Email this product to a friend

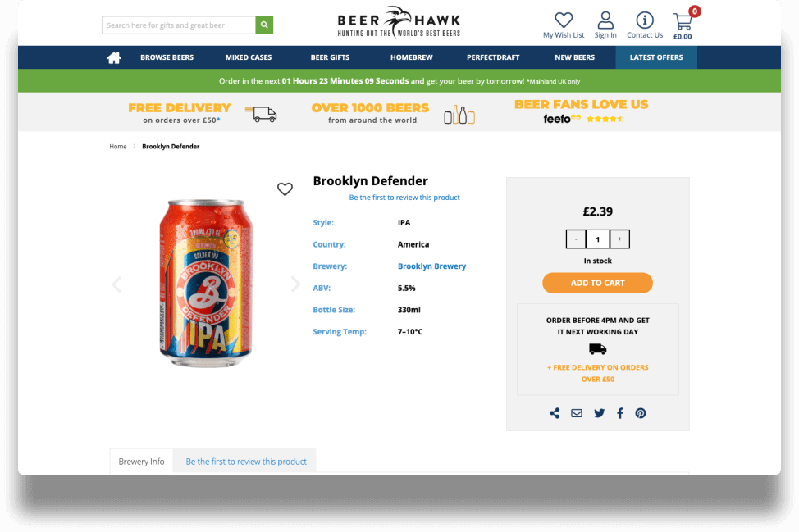(577, 413)
